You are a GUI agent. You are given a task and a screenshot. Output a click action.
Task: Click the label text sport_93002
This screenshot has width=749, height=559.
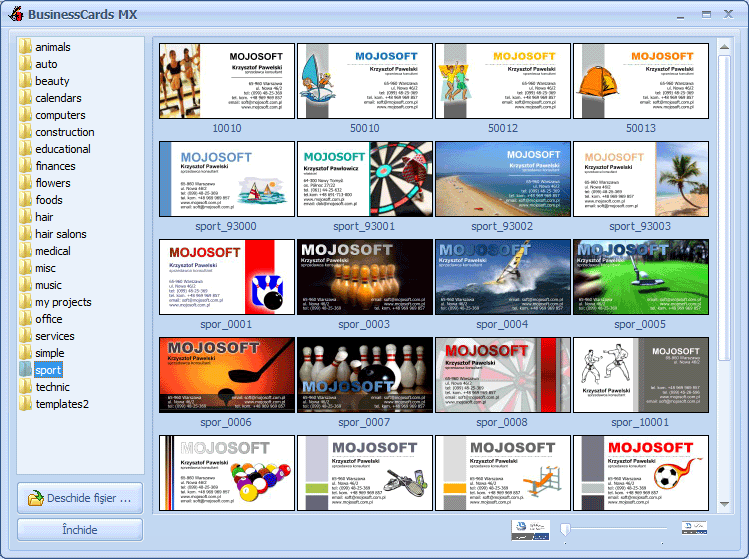point(502,226)
